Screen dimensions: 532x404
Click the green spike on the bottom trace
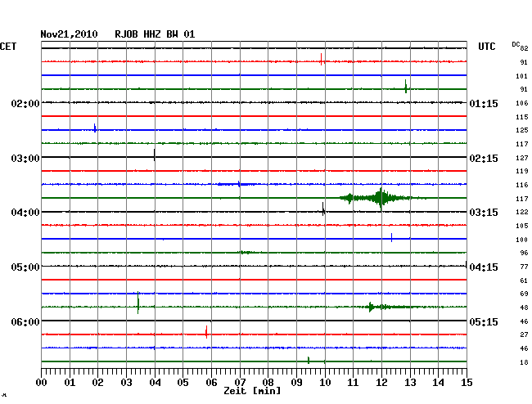pyautogui.click(x=309, y=361)
